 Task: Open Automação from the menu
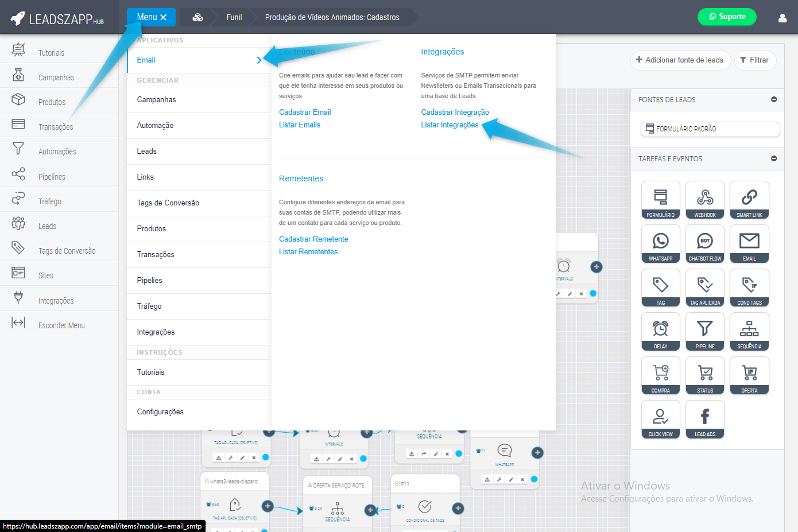[x=155, y=126]
